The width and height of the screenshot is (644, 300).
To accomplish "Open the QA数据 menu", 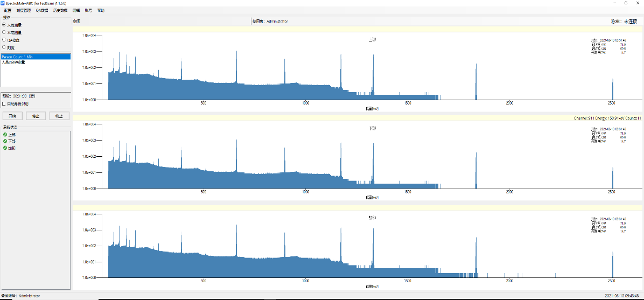I will (41, 10).
